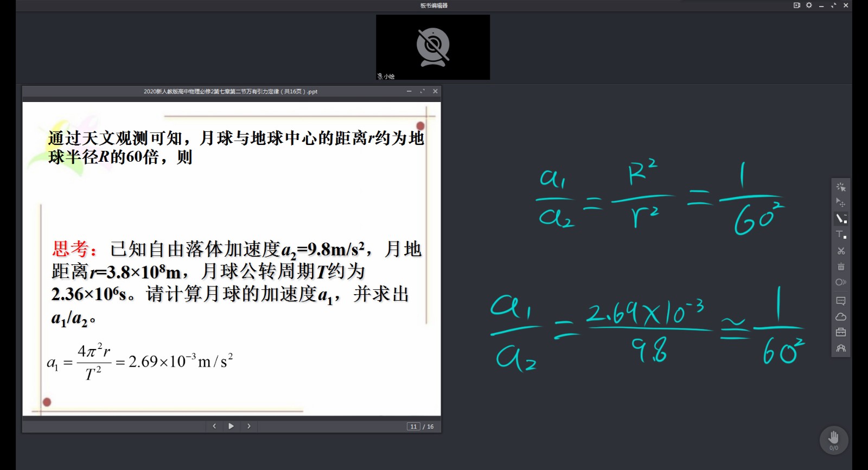Viewport: 868px width, 470px height.
Task: Open the participants list icon
Action: (x=841, y=348)
